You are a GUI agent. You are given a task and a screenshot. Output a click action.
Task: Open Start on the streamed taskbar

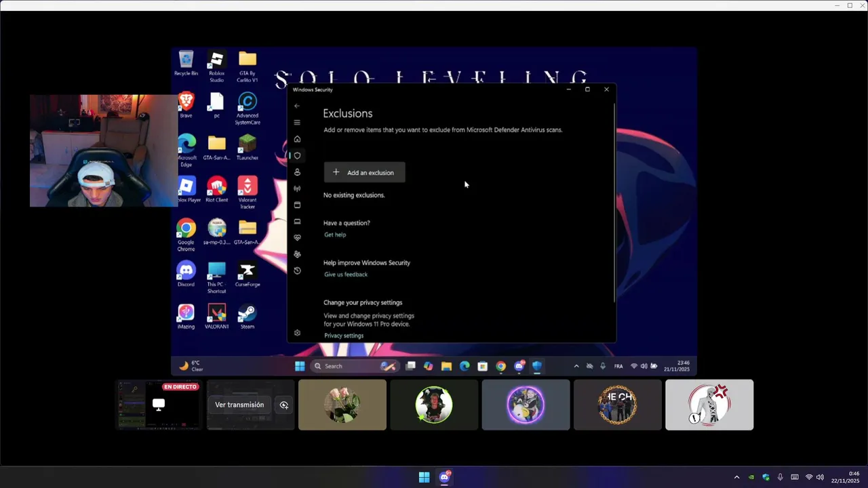[300, 366]
